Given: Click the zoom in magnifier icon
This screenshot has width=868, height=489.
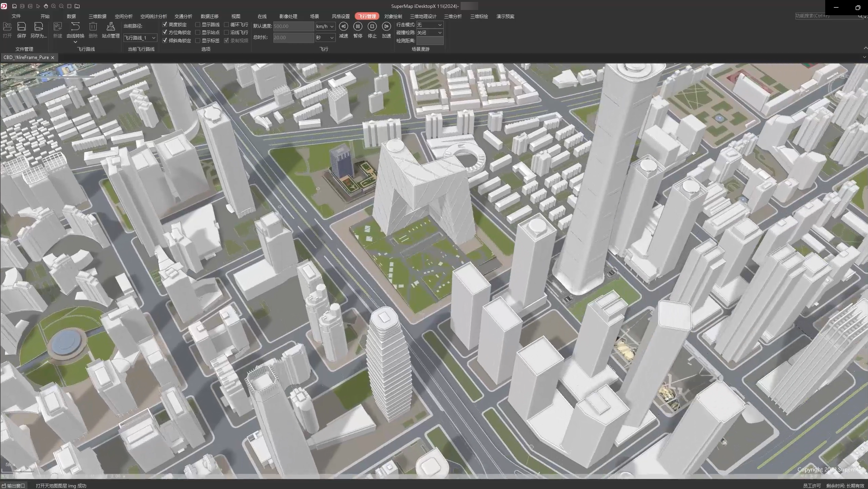Looking at the screenshot, I should click(x=53, y=6).
